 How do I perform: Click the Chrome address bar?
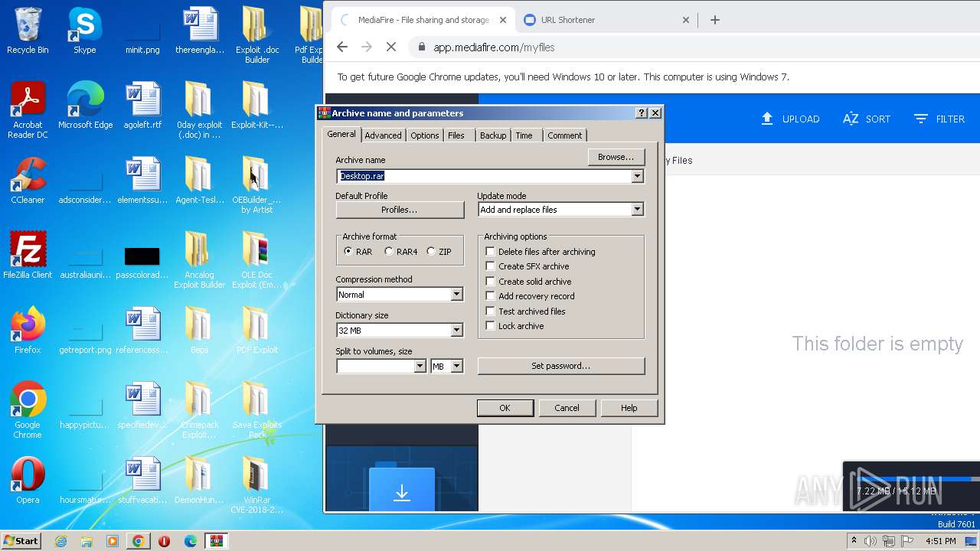coord(689,47)
